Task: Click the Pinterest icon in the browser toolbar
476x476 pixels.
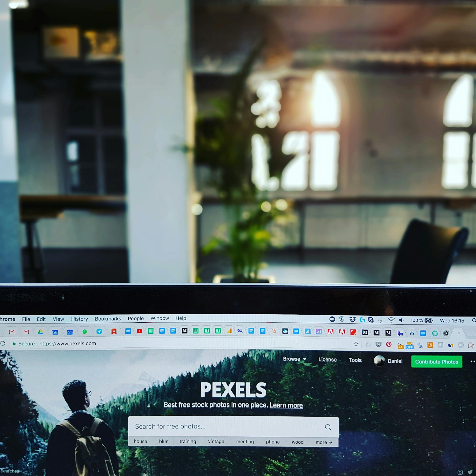Action: tap(389, 346)
